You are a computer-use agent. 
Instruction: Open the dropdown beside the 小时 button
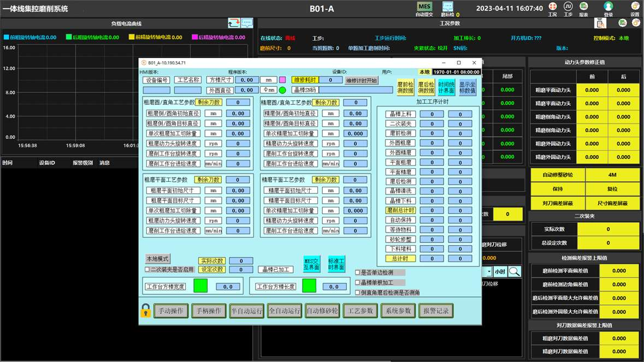point(489,271)
